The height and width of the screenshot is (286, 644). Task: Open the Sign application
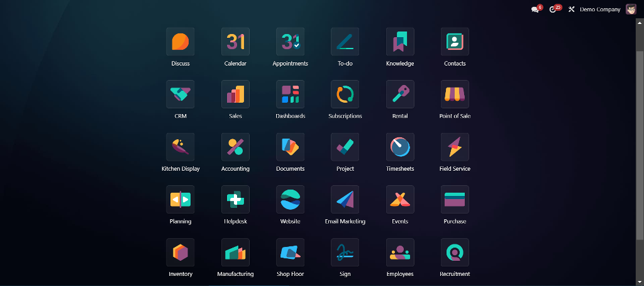coord(345,253)
